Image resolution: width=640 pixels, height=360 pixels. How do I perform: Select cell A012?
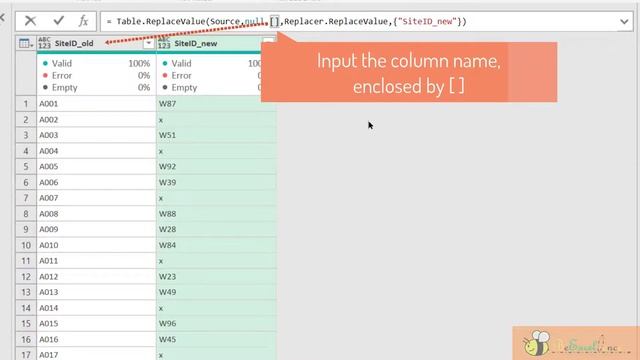pos(96,277)
